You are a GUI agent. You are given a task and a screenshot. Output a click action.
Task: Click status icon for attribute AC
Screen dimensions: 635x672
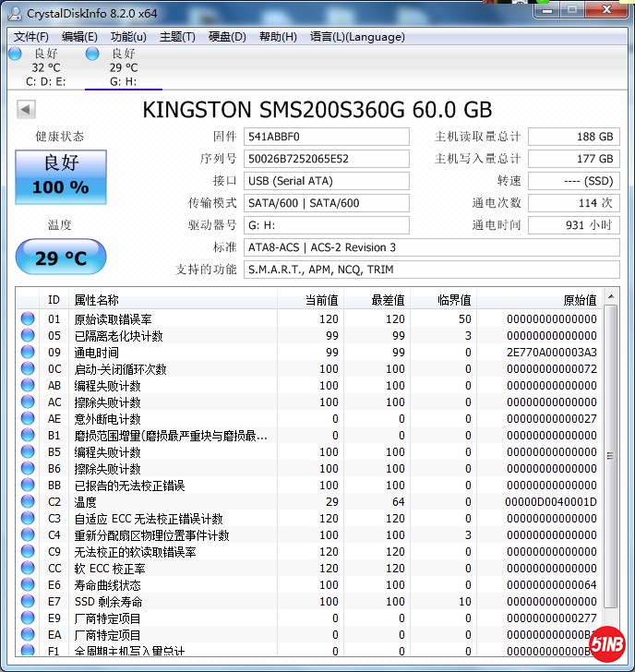coord(28,402)
